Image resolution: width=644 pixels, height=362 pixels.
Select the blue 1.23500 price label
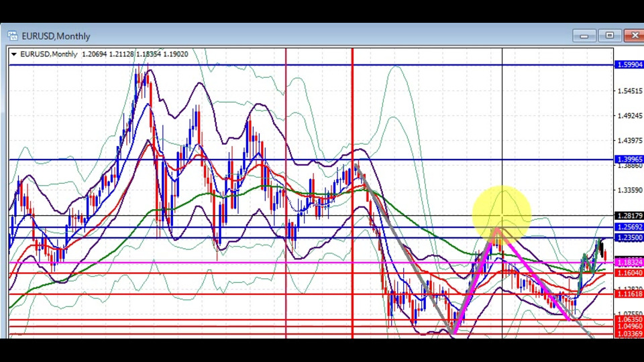pyautogui.click(x=629, y=237)
